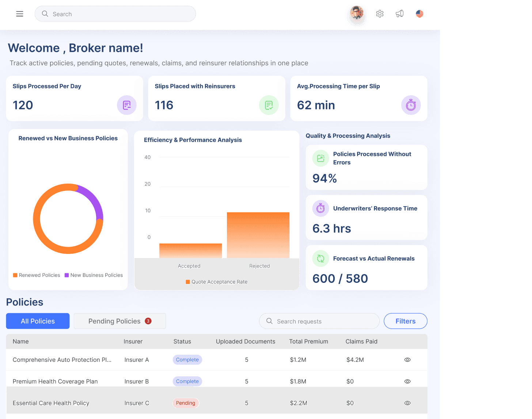The width and height of the screenshot is (532, 419).
Task: Click the broker profile avatar
Action: click(357, 13)
